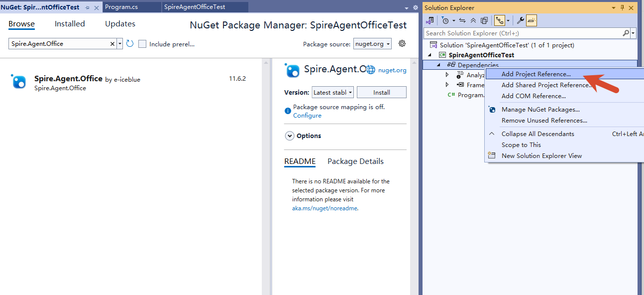Open Version Latest stable dropdown
The width and height of the screenshot is (644, 295).
tap(332, 92)
